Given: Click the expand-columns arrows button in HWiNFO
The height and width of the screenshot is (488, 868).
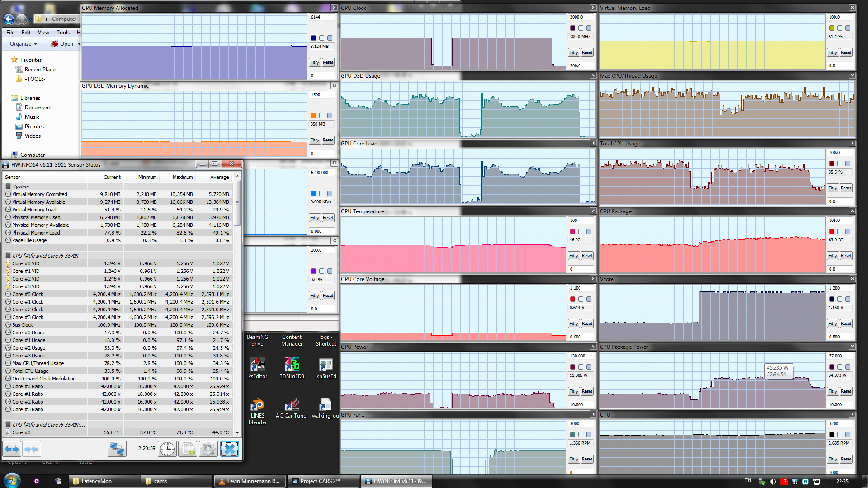Looking at the screenshot, I should tap(12, 449).
